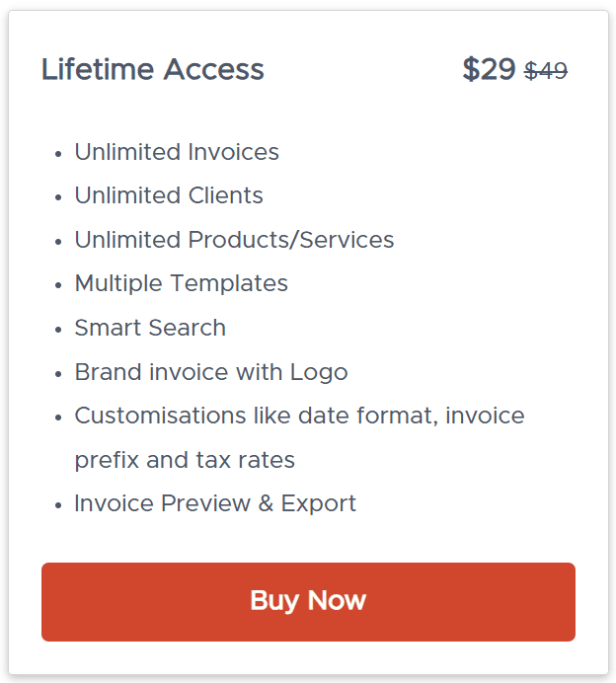The width and height of the screenshot is (616, 683).
Task: Click the Brand invoice with Logo text
Action: click(x=211, y=372)
